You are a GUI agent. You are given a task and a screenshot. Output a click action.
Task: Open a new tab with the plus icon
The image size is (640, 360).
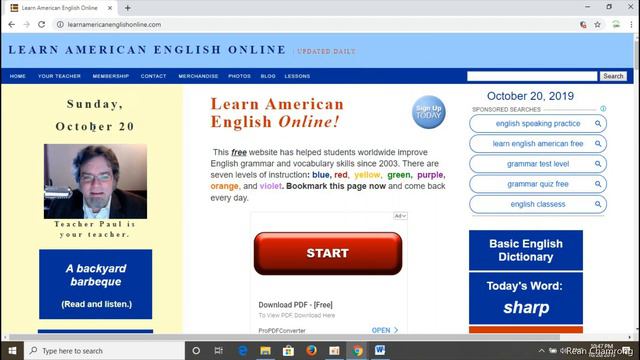[x=128, y=8]
